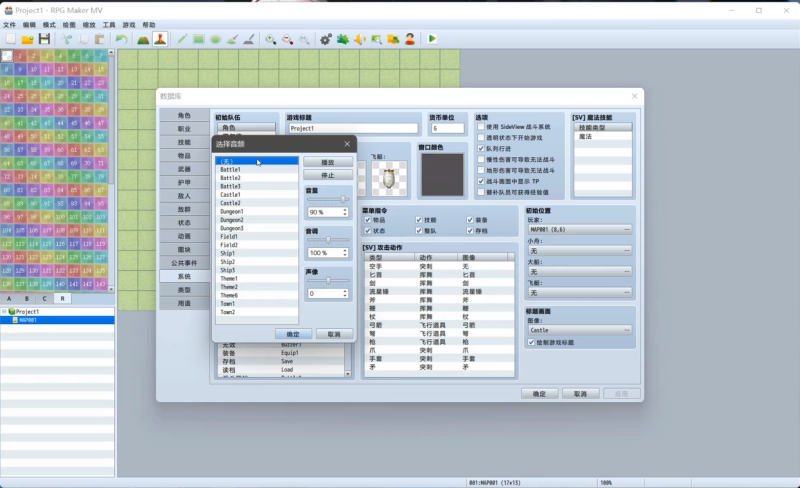Switch to Map mode icon

coord(143,39)
